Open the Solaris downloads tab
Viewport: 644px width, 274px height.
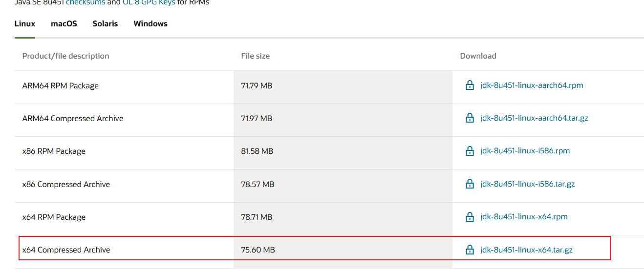(x=105, y=23)
